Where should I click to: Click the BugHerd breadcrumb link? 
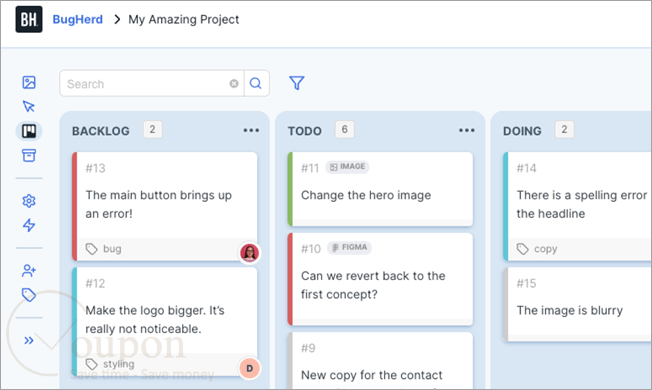tap(77, 20)
